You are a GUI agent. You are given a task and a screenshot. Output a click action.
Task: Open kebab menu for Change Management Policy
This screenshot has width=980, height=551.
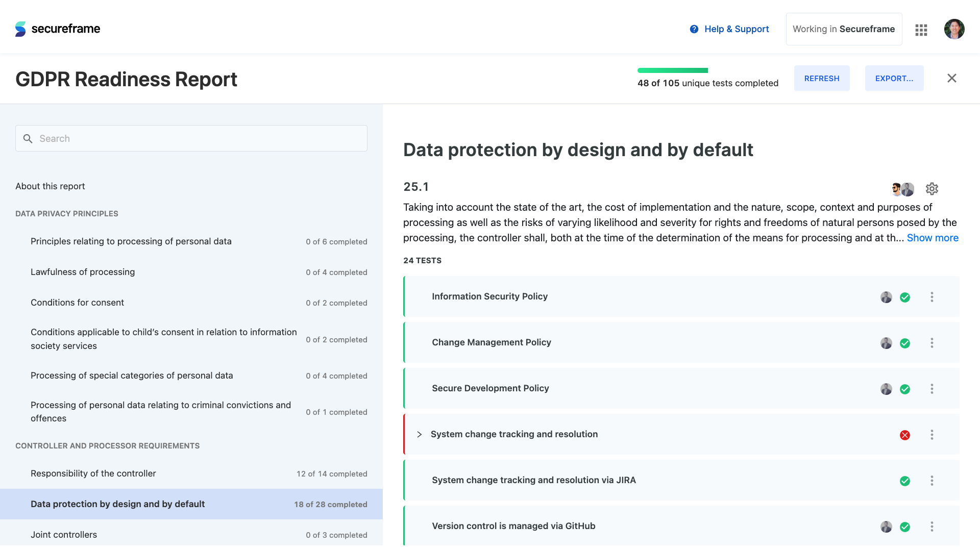pyautogui.click(x=932, y=343)
